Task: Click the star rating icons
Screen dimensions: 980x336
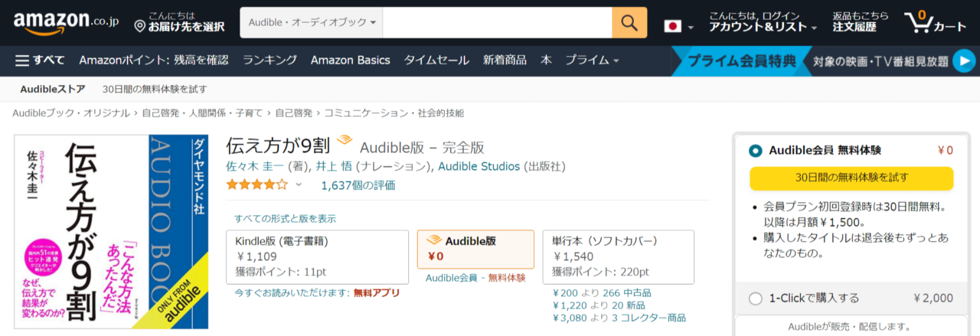Action: point(256,184)
